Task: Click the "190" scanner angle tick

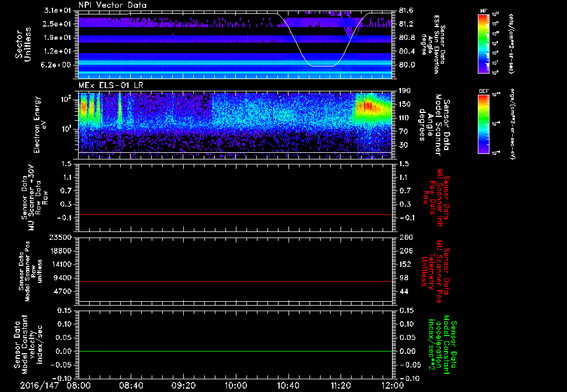Action: [405, 91]
